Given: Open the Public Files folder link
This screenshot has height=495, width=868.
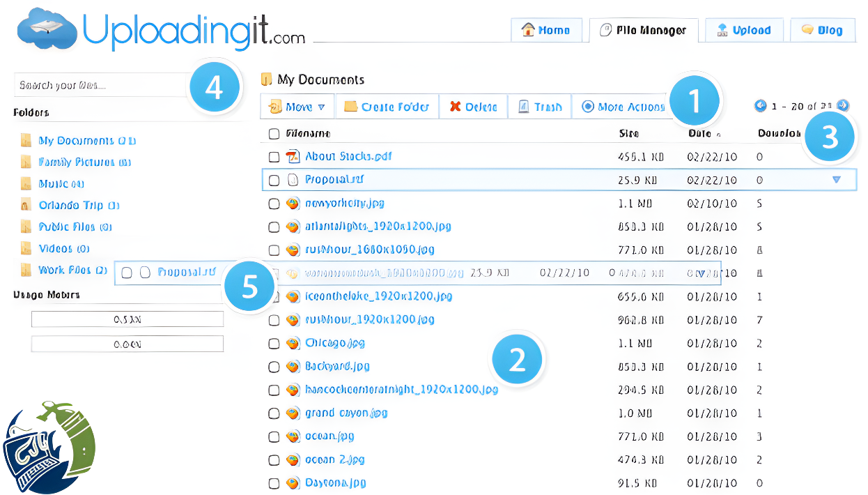Looking at the screenshot, I should pyautogui.click(x=75, y=227).
